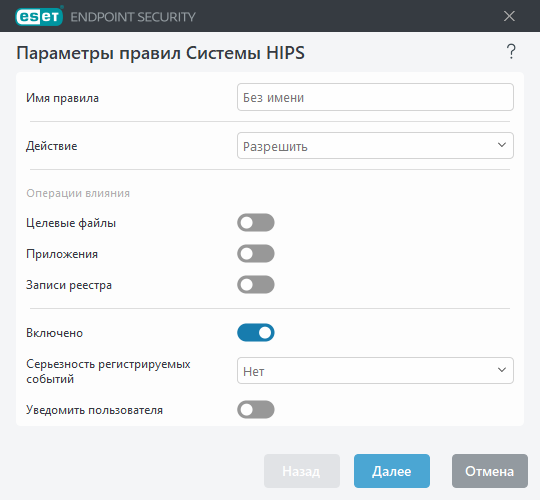540x500 pixels.
Task: Disable the Включено toggle
Action: [256, 333]
